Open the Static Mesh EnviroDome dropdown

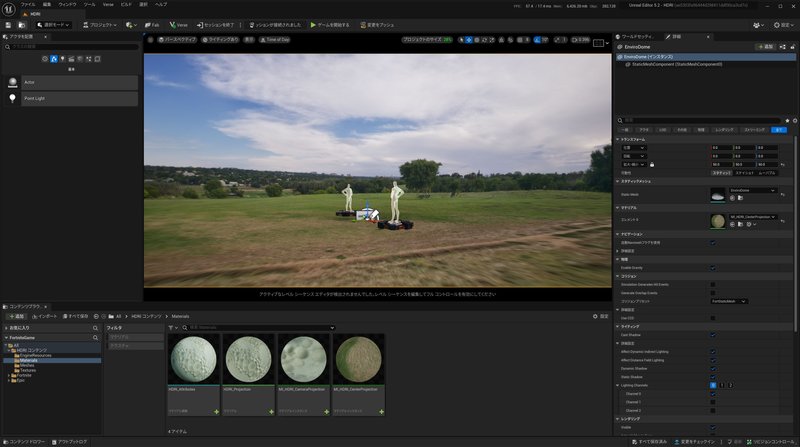(752, 189)
